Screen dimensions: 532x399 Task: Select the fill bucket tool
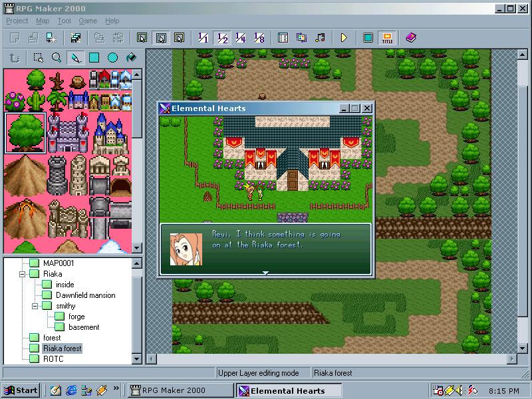[x=132, y=58]
